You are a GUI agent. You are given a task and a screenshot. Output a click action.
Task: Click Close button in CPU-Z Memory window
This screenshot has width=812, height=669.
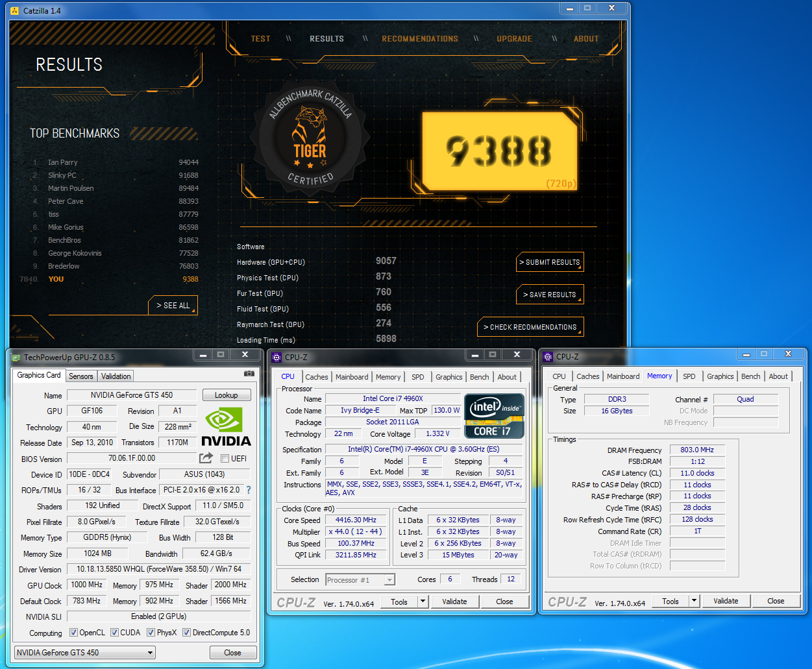pos(776,601)
